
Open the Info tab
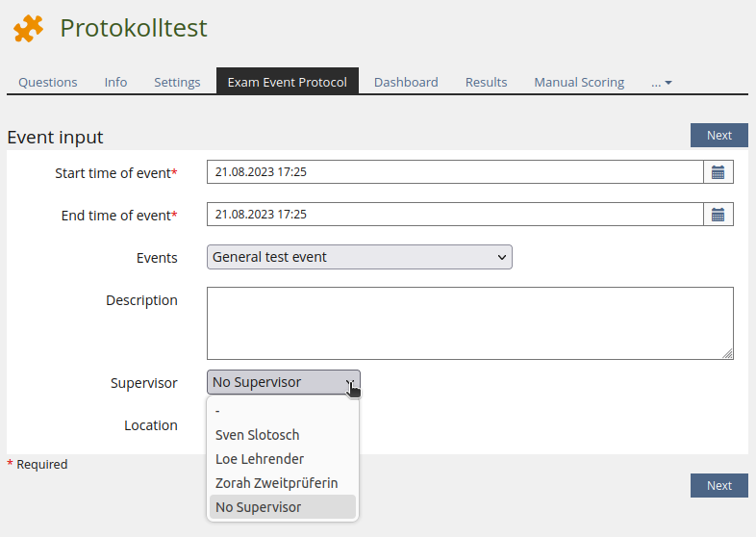(x=115, y=82)
